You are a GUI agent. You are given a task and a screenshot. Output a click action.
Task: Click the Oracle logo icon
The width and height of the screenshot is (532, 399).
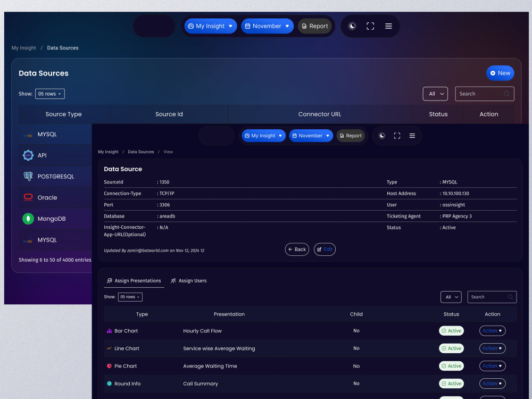pos(28,197)
